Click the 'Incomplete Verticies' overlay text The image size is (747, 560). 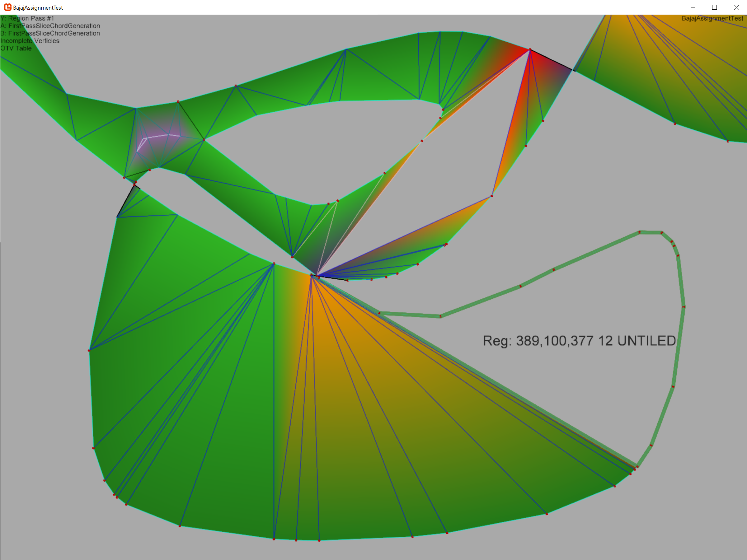pos(30,40)
